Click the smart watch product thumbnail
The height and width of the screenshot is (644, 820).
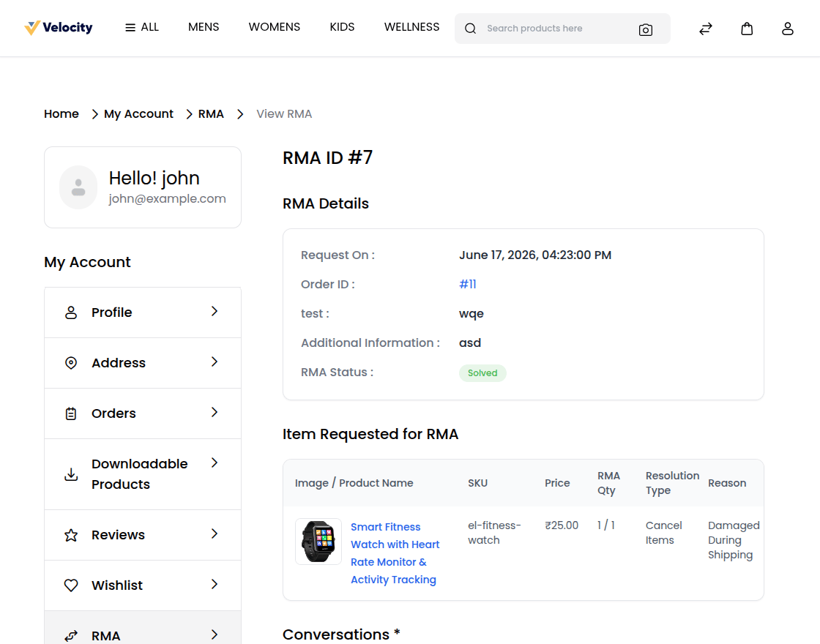[x=318, y=542]
